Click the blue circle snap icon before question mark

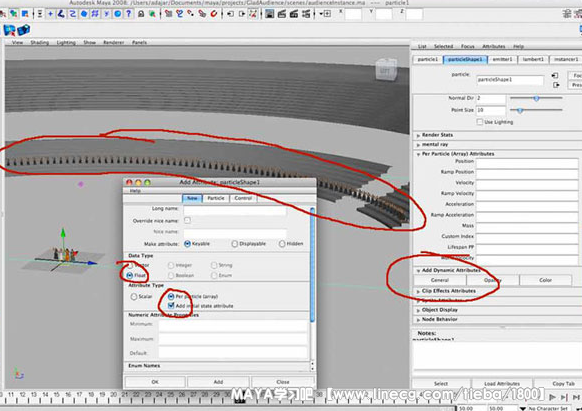118,14
